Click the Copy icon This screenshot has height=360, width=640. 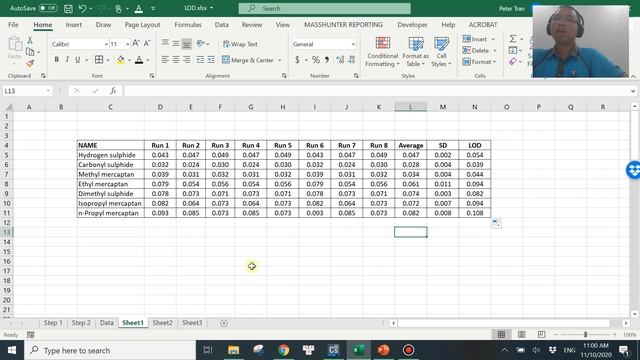30,52
